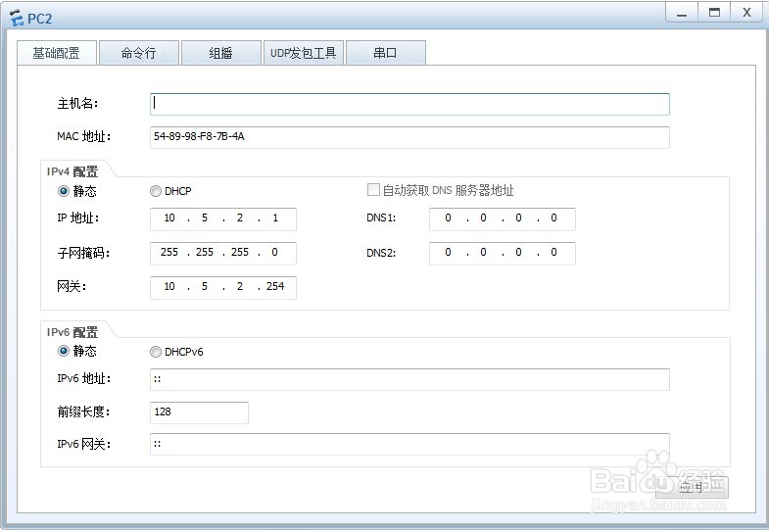Open the 命令行 tab

click(139, 53)
